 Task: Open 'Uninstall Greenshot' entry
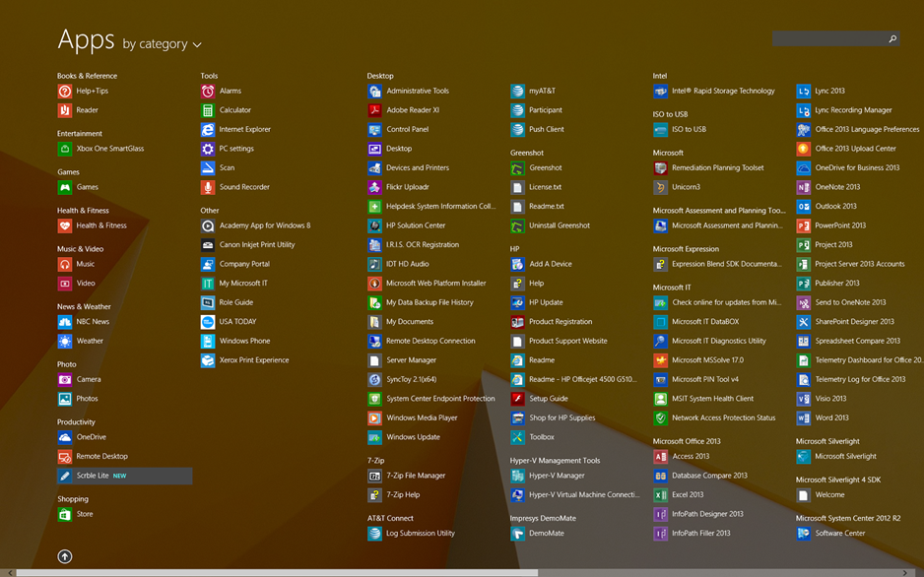pyautogui.click(x=551, y=225)
